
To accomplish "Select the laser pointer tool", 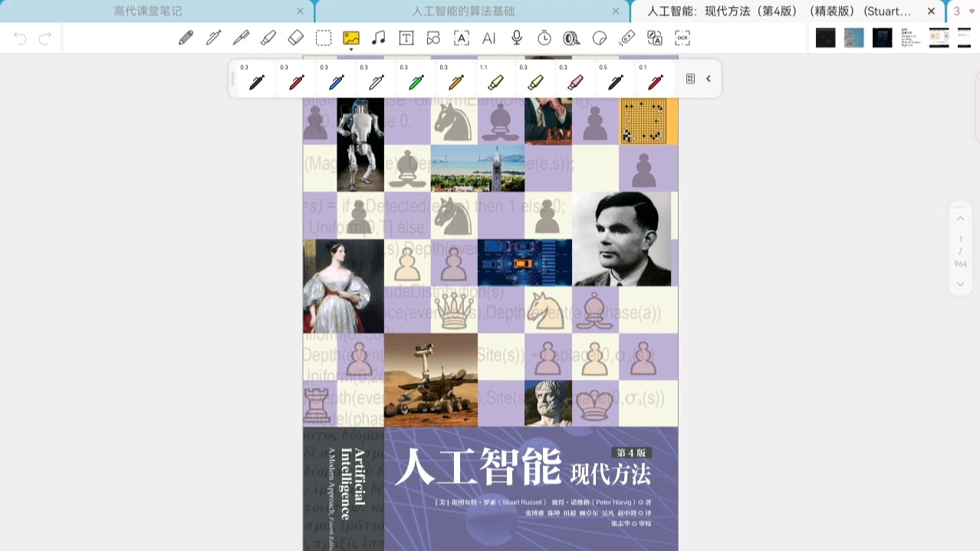I will click(x=627, y=38).
